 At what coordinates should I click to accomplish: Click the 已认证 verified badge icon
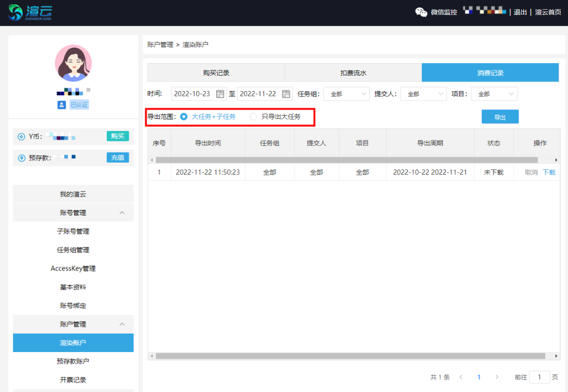[62, 105]
